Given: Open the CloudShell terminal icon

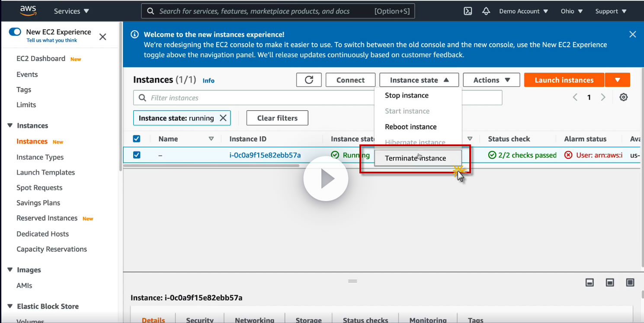Looking at the screenshot, I should pos(468,11).
